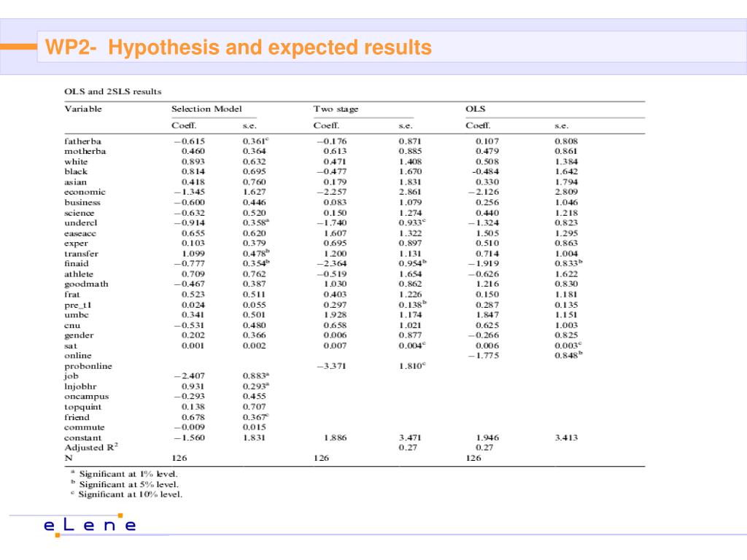Click the 'online' variable row label
The image size is (747, 560).
coord(77,356)
